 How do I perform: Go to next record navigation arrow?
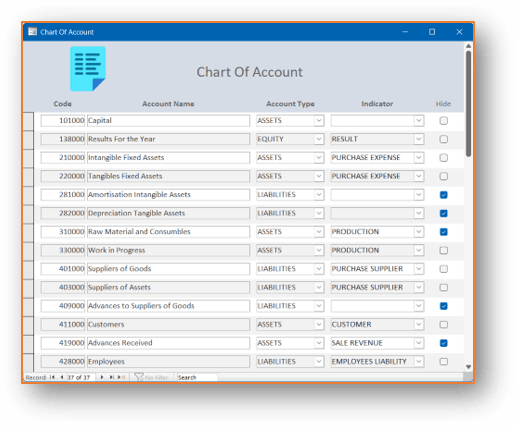click(102, 377)
